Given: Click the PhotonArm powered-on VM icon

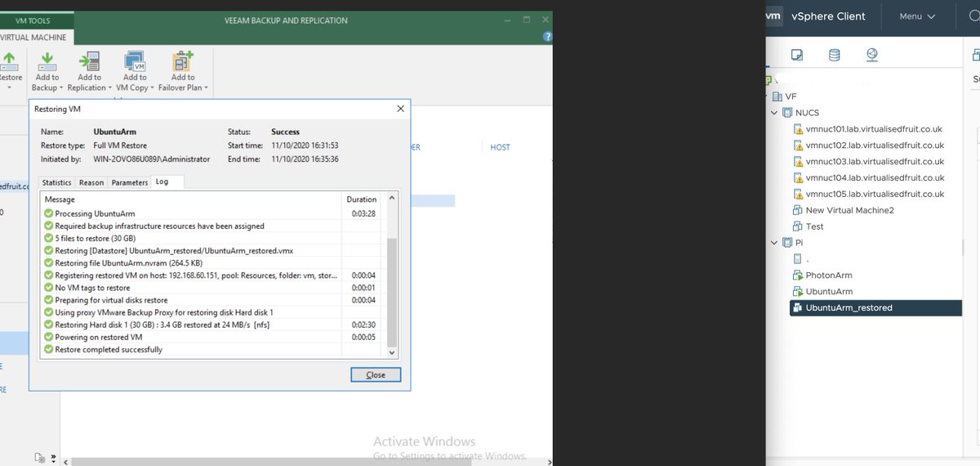Looking at the screenshot, I should [x=798, y=276].
